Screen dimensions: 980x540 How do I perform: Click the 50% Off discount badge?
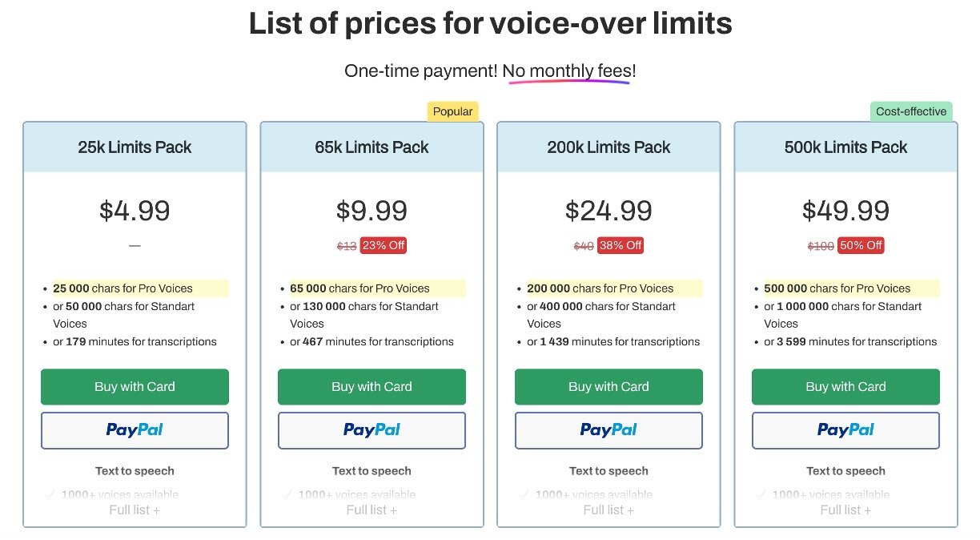point(861,245)
